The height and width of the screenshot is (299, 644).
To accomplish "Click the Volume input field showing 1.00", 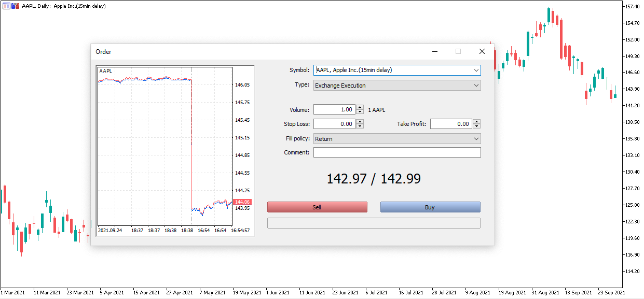I will [x=335, y=109].
